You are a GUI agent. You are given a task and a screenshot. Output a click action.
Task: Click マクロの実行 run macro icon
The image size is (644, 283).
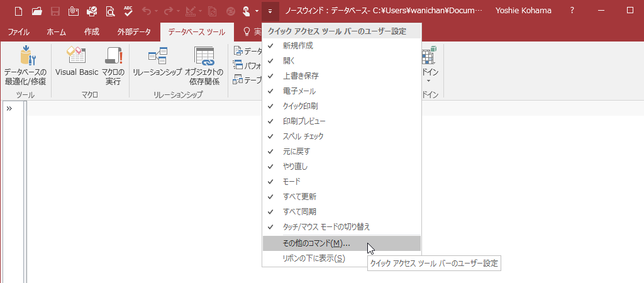click(113, 66)
